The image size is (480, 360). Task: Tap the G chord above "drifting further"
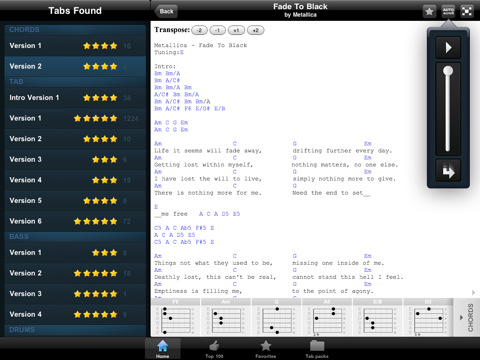pyautogui.click(x=295, y=144)
